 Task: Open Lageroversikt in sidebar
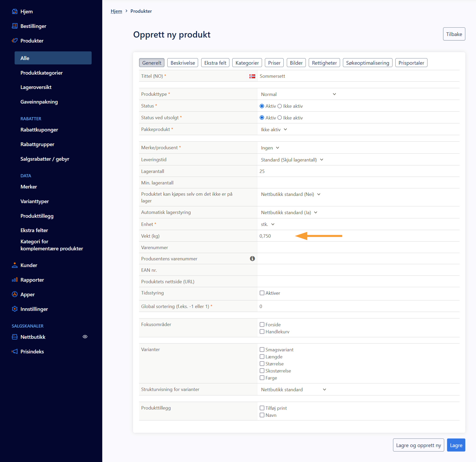[x=36, y=87]
